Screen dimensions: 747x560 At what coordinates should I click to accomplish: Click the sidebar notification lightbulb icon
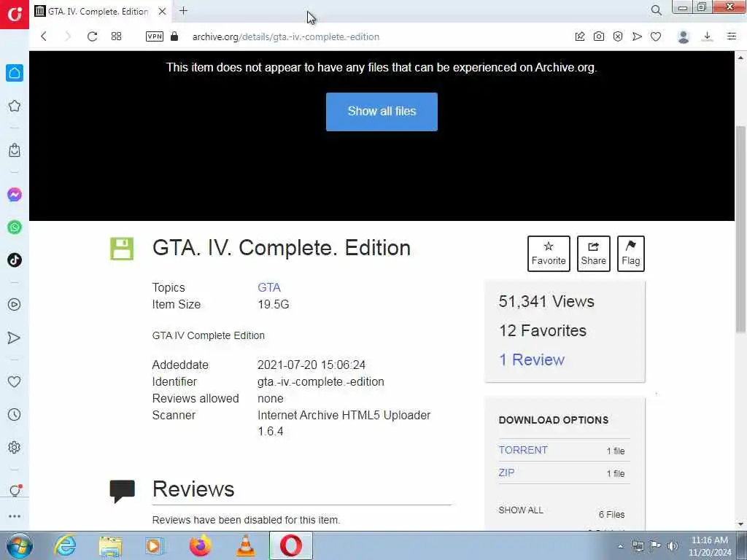click(x=15, y=490)
